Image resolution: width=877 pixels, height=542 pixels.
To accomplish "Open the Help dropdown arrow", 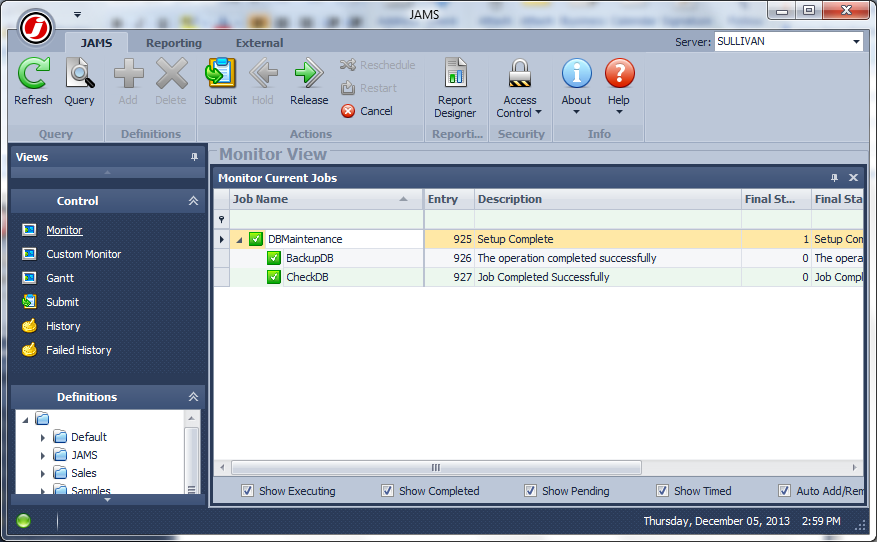I will click(619, 112).
